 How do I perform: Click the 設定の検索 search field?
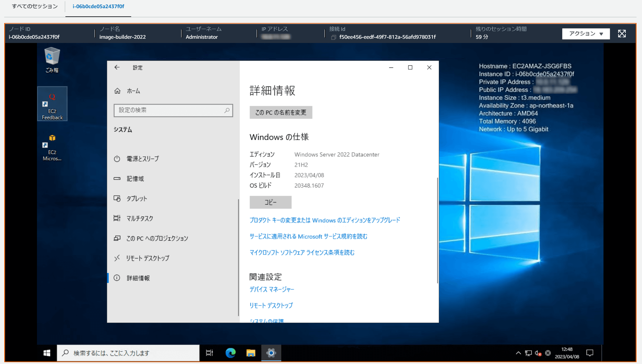pos(173,110)
